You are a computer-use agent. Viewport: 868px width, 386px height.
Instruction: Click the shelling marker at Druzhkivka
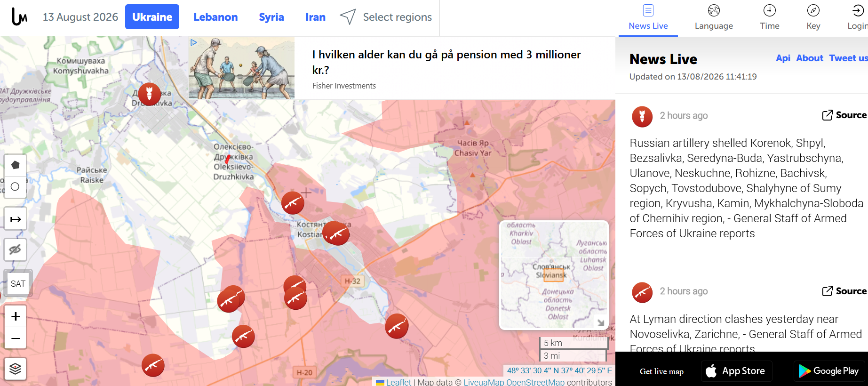149,94
